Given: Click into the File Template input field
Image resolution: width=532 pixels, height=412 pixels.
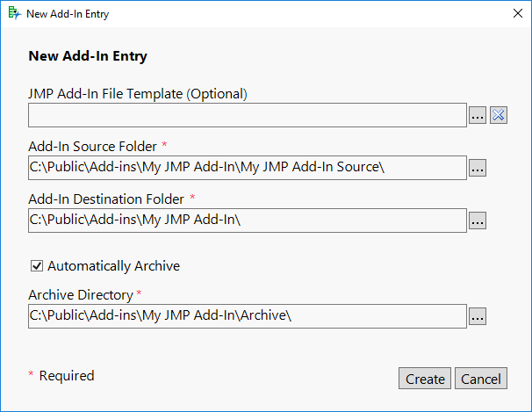Looking at the screenshot, I should [247, 115].
